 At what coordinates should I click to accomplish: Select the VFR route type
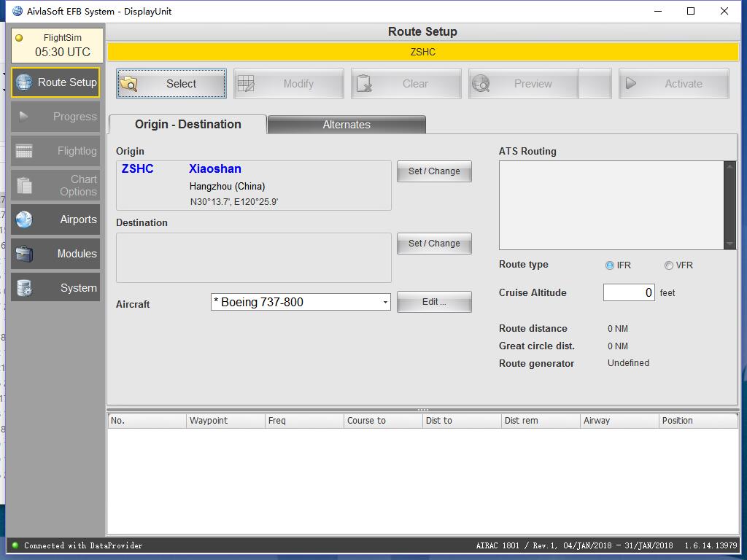pos(668,265)
